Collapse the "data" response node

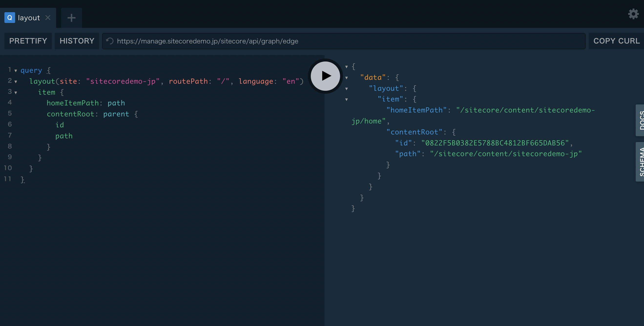tap(346, 78)
